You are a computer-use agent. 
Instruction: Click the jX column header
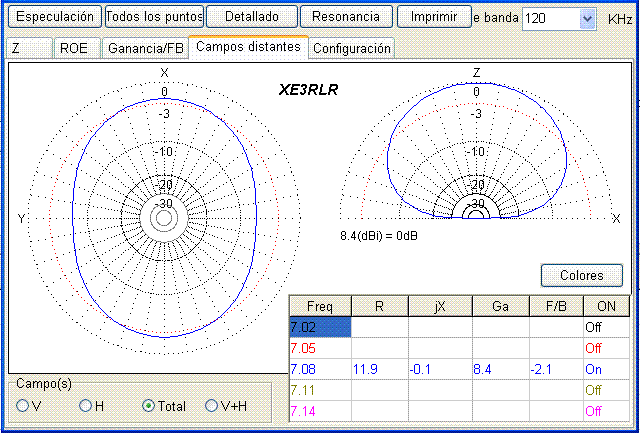coord(440,306)
